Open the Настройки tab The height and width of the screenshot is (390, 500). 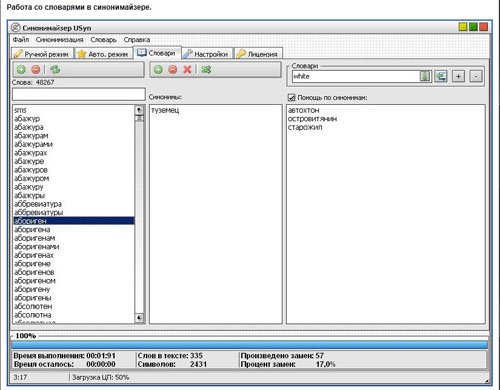point(207,54)
